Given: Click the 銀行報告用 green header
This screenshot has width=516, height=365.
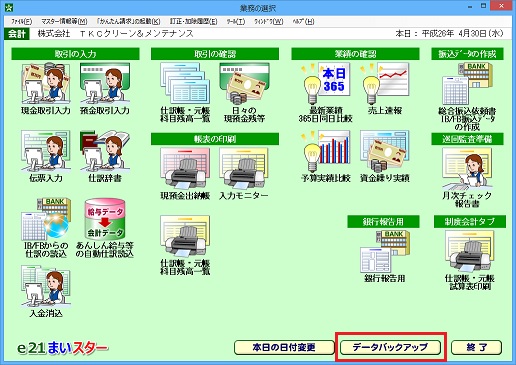Looking at the screenshot, I should click(383, 222).
